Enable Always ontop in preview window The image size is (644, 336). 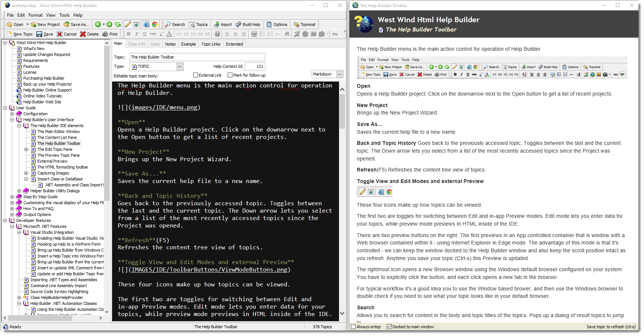tap(353, 327)
